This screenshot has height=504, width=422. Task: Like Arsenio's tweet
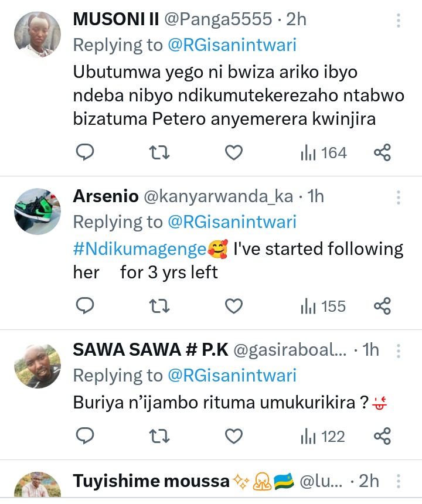(x=234, y=306)
